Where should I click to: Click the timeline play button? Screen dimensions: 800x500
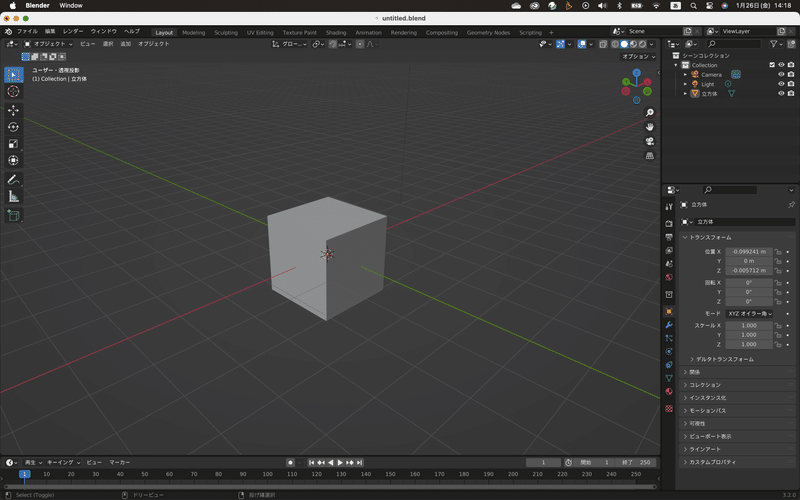(340, 462)
